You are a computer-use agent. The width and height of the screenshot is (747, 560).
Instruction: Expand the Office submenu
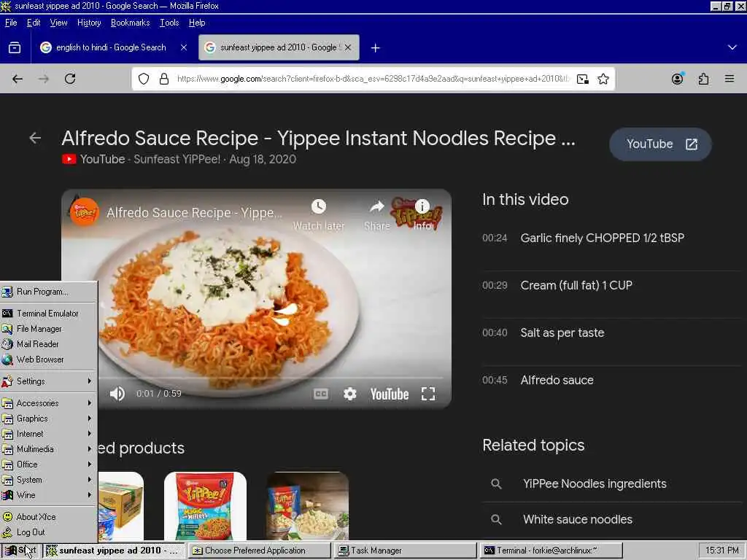click(49, 464)
